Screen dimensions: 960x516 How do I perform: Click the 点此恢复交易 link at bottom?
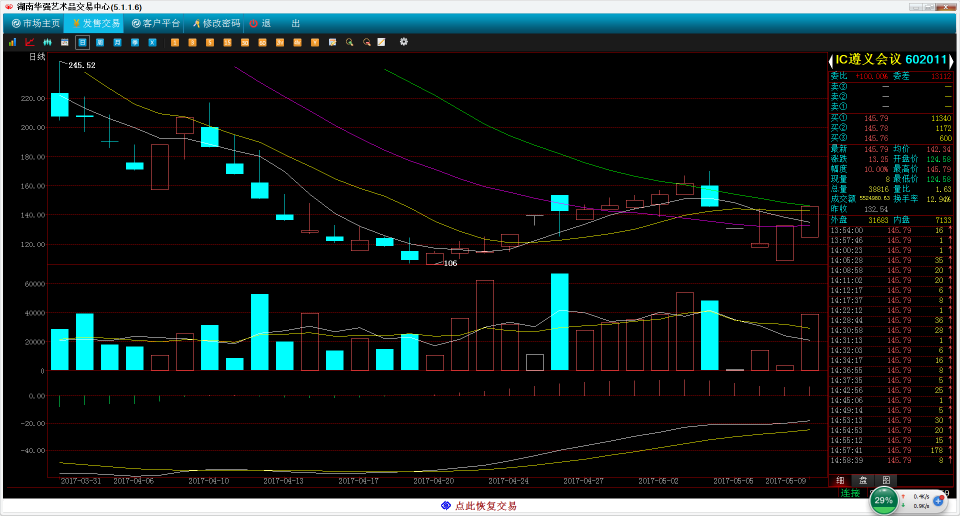pos(480,506)
